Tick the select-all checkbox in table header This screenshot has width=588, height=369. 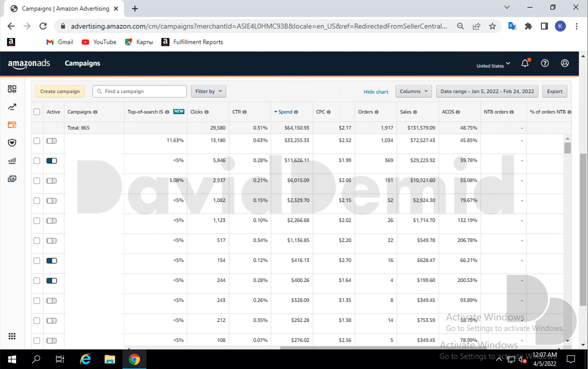[x=37, y=112]
